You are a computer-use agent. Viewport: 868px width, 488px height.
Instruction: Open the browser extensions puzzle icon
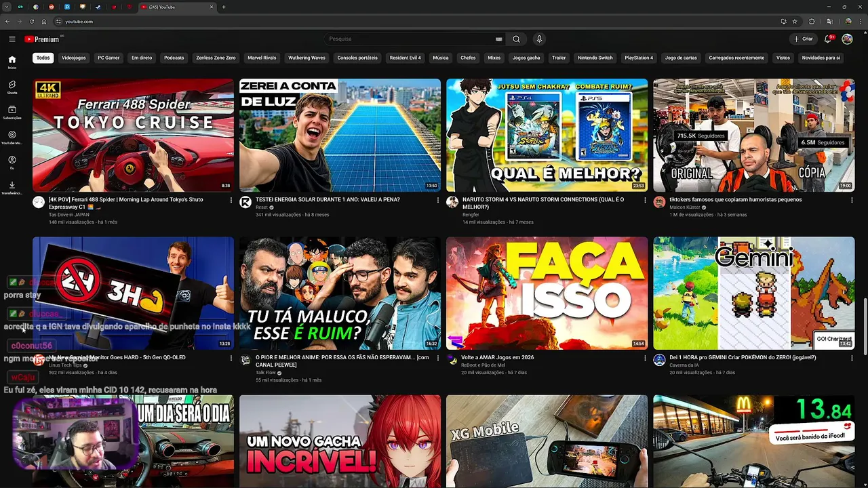click(812, 22)
